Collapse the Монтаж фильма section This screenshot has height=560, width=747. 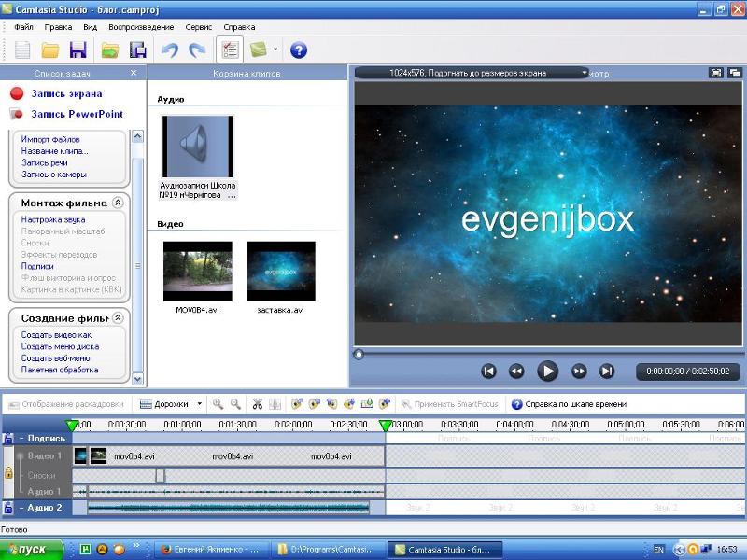[118, 203]
